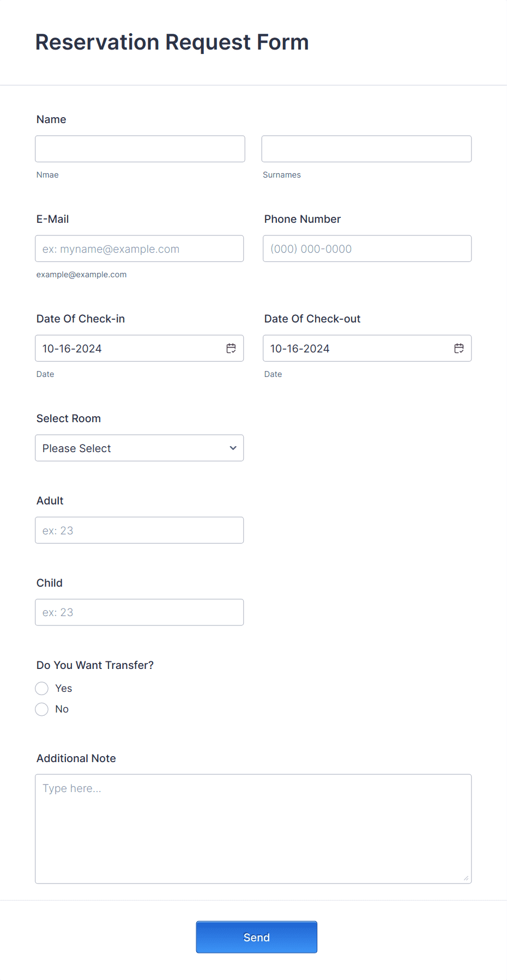The width and height of the screenshot is (507, 980).
Task: Click the Select Room dropdown chevron
Action: point(233,448)
